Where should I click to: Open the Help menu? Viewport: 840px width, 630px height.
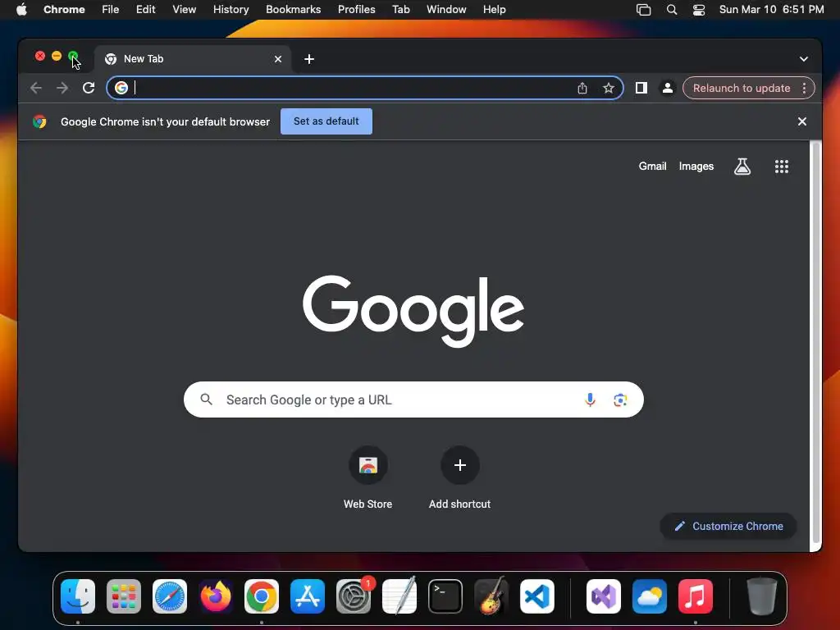point(494,10)
